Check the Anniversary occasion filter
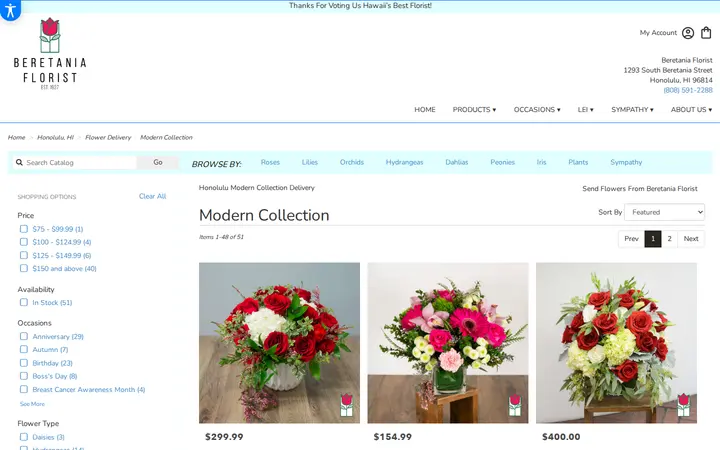 24,336
